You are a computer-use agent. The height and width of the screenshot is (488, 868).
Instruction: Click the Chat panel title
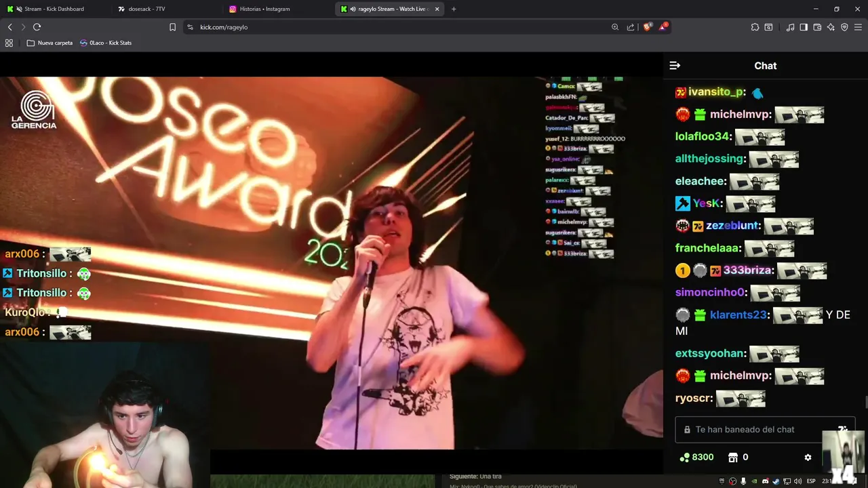pos(765,66)
